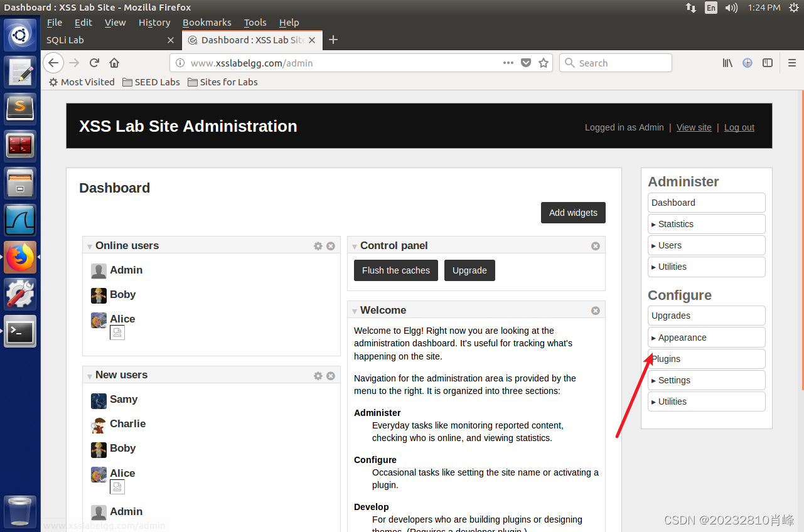Expand Utilities under Configure
The image size is (804, 532).
706,402
